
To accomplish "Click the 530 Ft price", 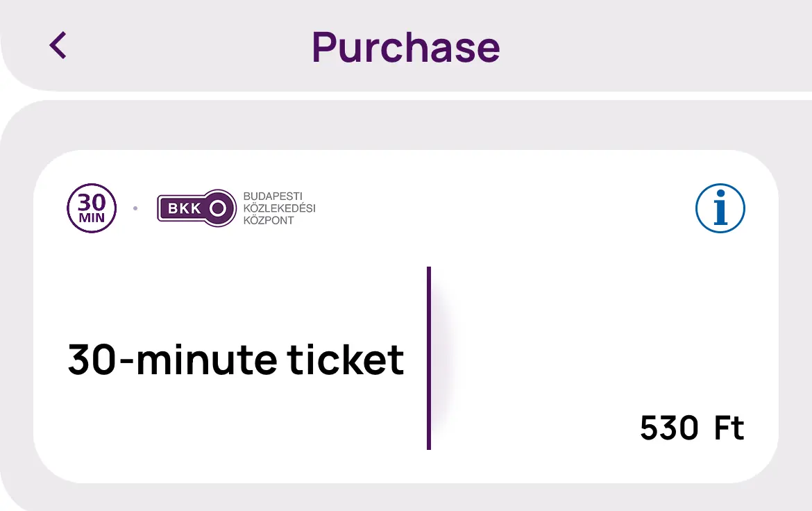I will point(691,428).
